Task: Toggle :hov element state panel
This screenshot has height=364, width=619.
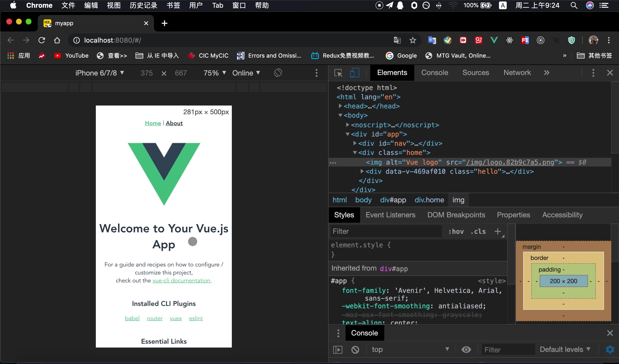Action: pyautogui.click(x=456, y=231)
